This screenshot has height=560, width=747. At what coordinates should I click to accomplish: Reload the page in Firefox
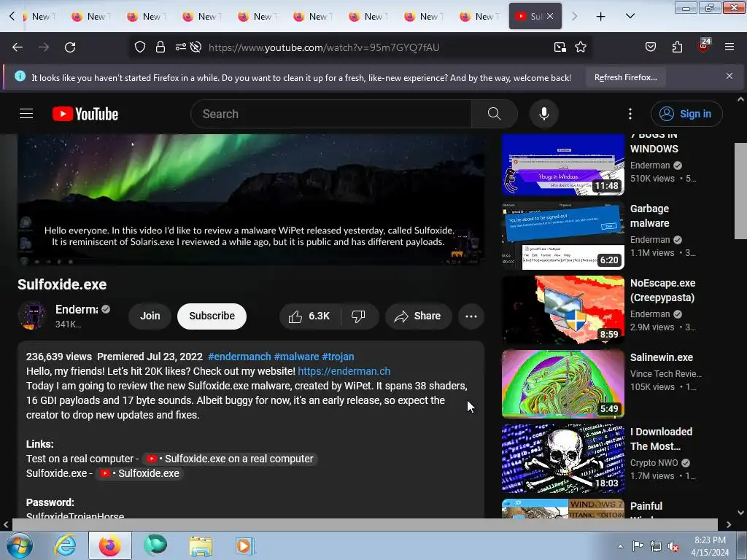(x=70, y=47)
